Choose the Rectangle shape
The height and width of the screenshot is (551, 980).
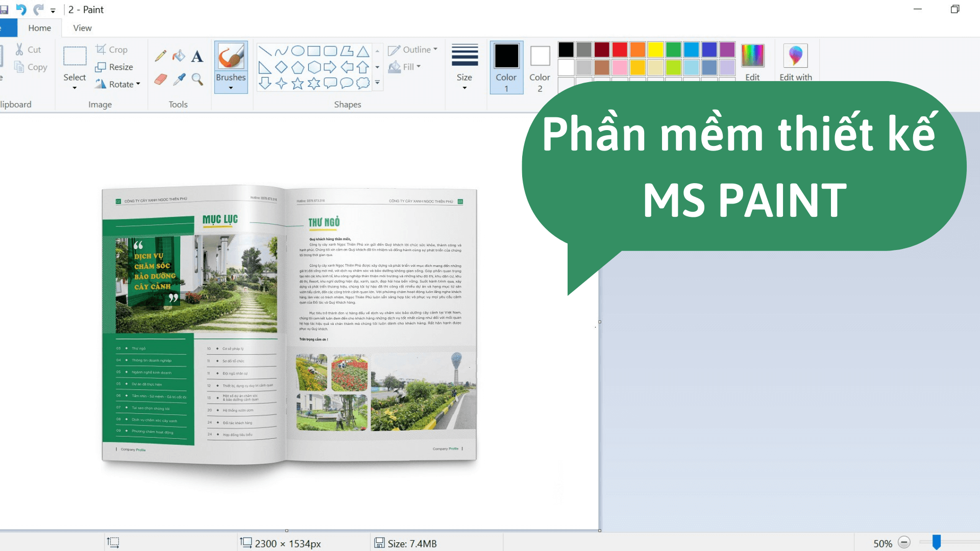click(314, 51)
